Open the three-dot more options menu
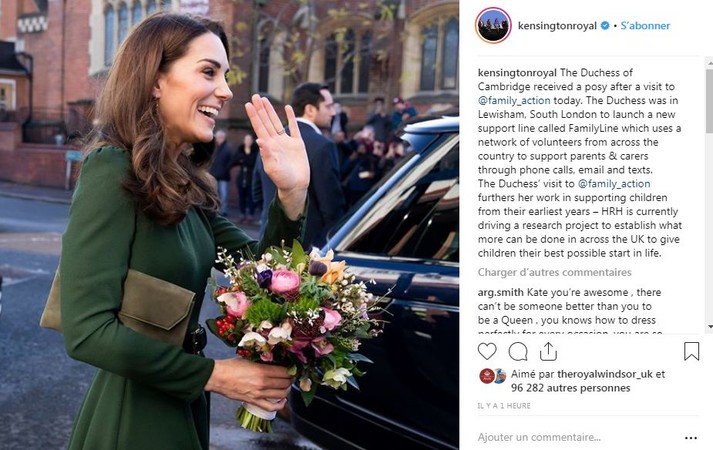The width and height of the screenshot is (713, 450). click(x=691, y=438)
